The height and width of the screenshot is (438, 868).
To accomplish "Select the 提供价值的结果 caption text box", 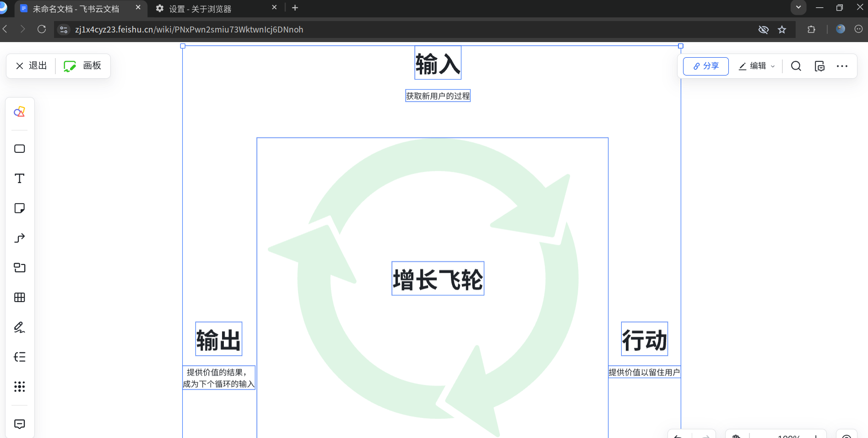I will tap(219, 378).
